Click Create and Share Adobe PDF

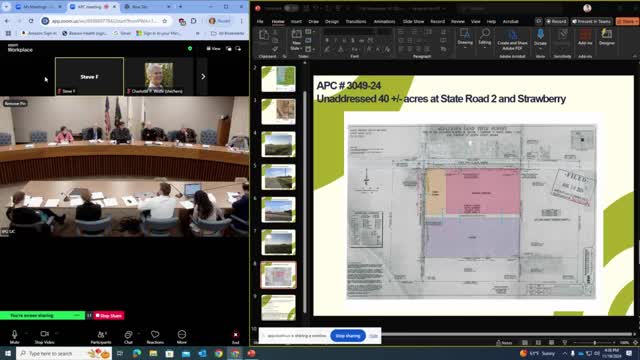[512, 40]
